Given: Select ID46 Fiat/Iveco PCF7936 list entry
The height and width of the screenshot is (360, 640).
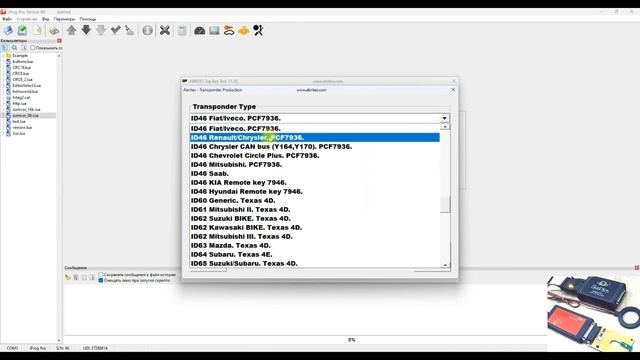Looking at the screenshot, I should (x=315, y=129).
